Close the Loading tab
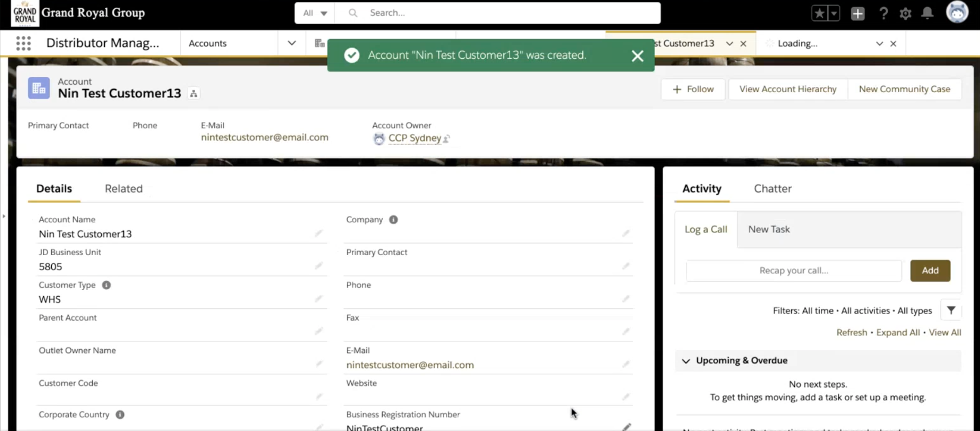This screenshot has width=980, height=431. [893, 43]
